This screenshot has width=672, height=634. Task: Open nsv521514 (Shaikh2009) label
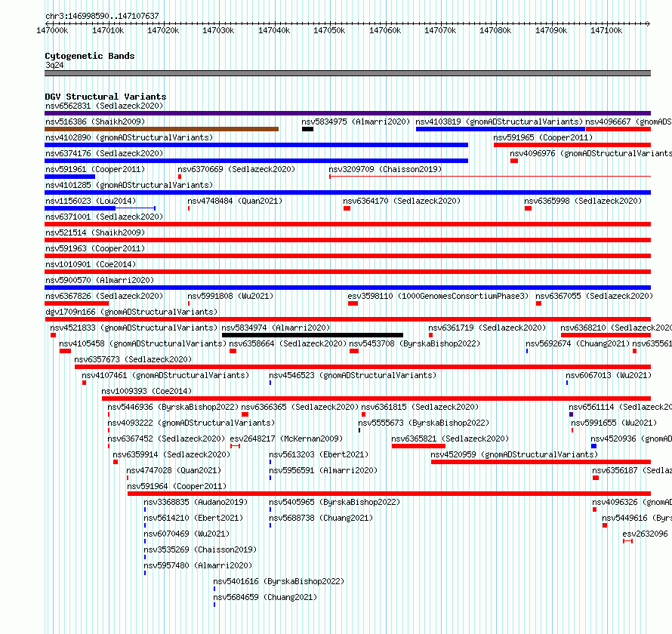click(95, 232)
